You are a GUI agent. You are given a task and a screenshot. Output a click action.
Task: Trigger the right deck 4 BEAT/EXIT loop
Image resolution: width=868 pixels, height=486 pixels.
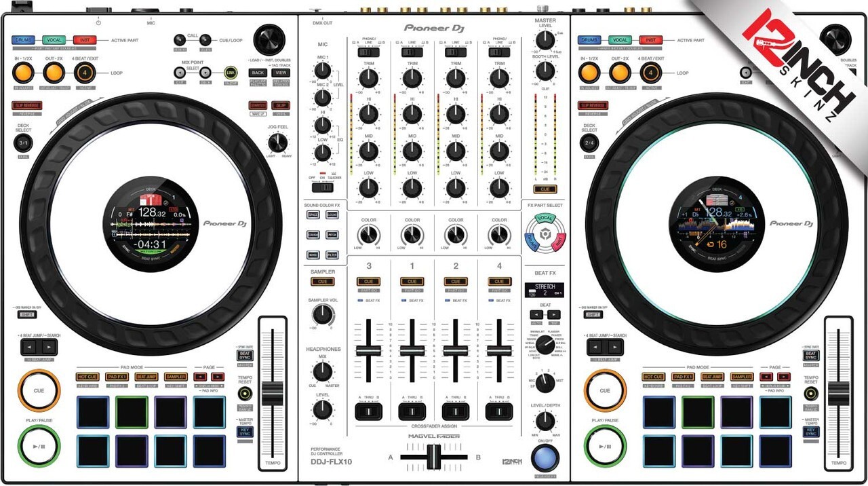coord(651,73)
